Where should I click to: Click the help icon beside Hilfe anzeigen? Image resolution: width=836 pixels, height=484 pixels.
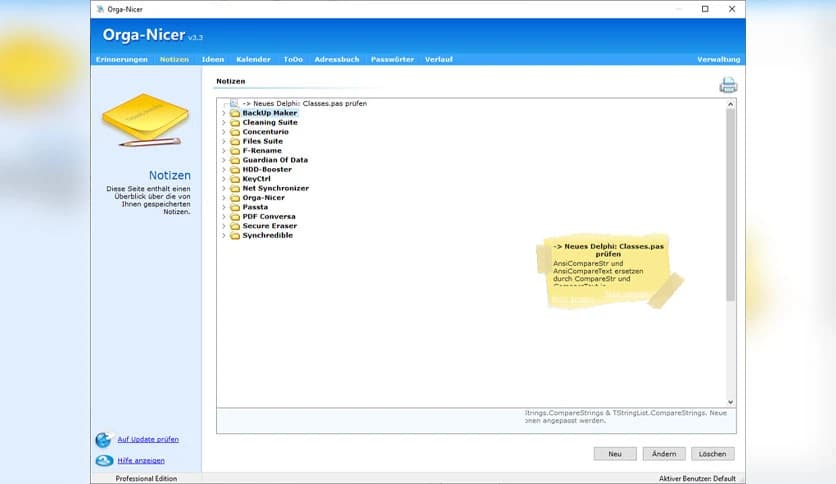coord(103,461)
